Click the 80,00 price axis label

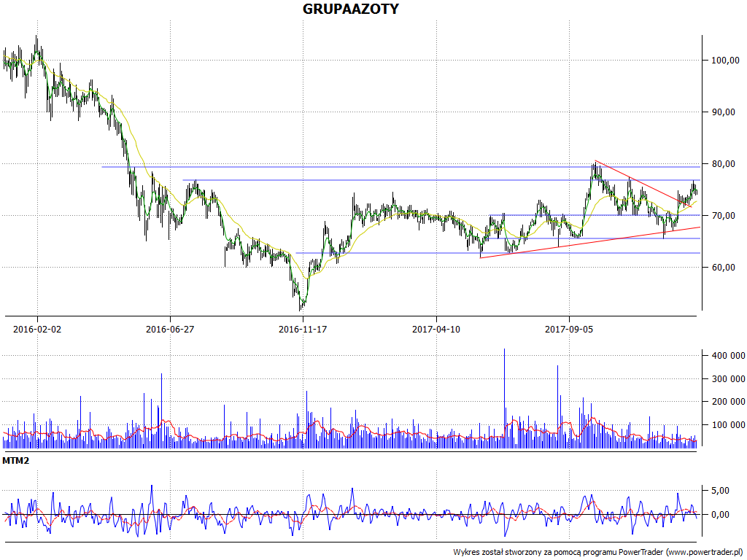(x=725, y=164)
